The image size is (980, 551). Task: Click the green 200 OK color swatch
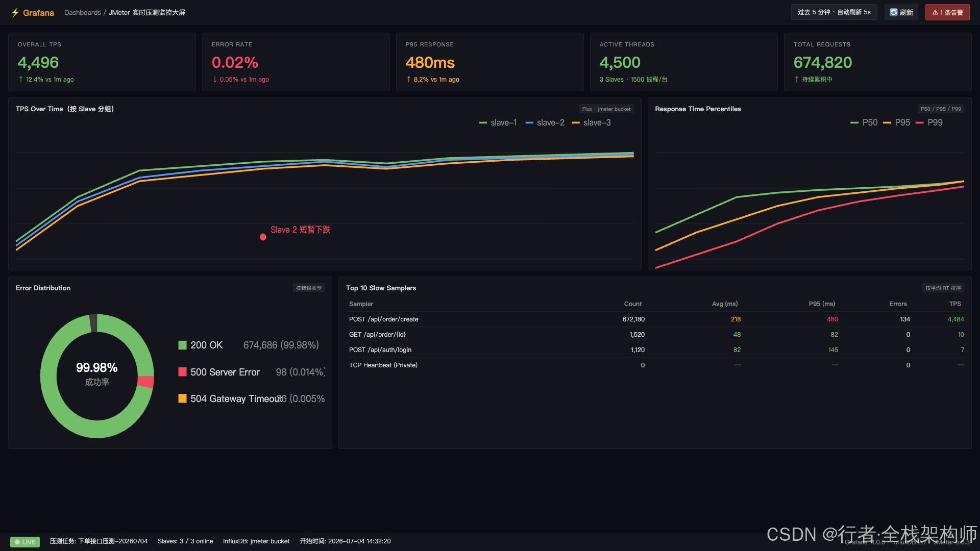pos(182,345)
